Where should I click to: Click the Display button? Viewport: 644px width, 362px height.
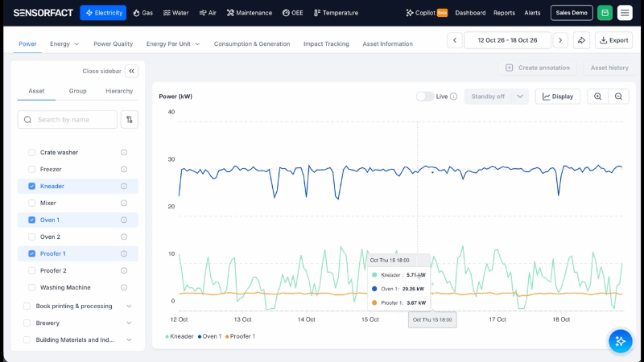click(x=558, y=97)
